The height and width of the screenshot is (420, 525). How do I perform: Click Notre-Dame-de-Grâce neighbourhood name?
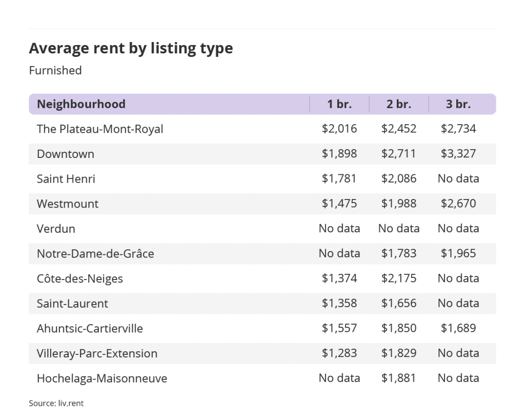pyautogui.click(x=95, y=253)
